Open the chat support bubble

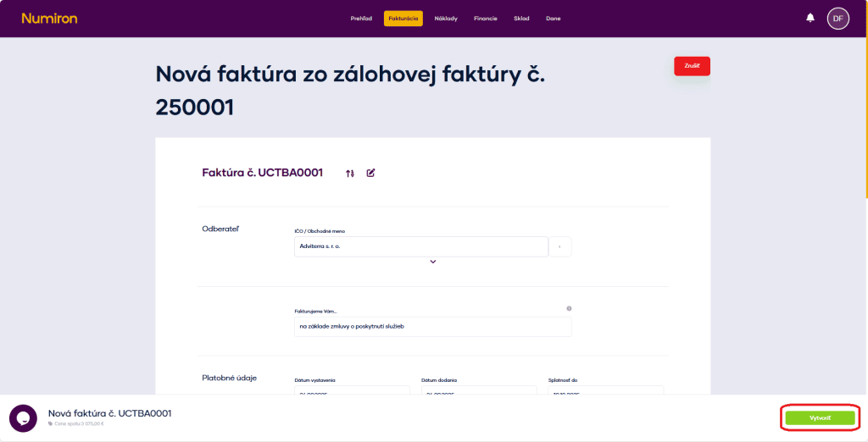point(23,418)
